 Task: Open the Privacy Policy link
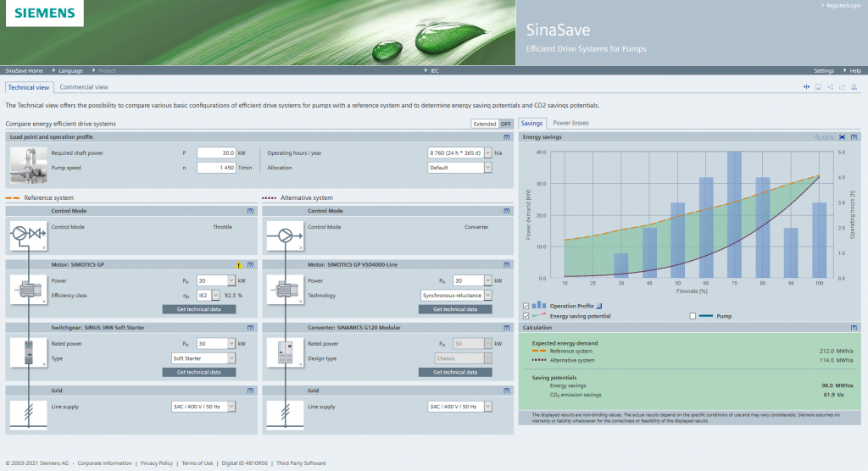click(157, 463)
